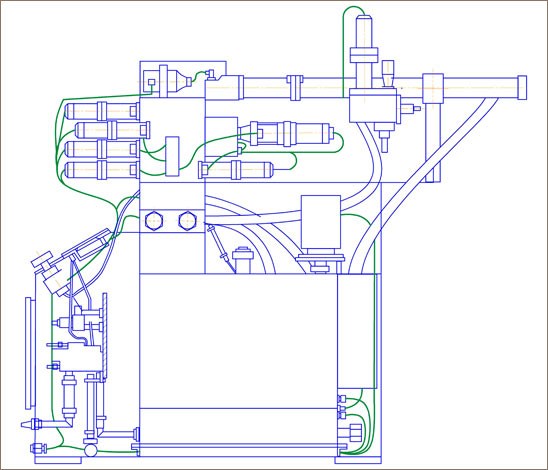
Task: Click the left hexagonal bolt head
Action: 154,220
